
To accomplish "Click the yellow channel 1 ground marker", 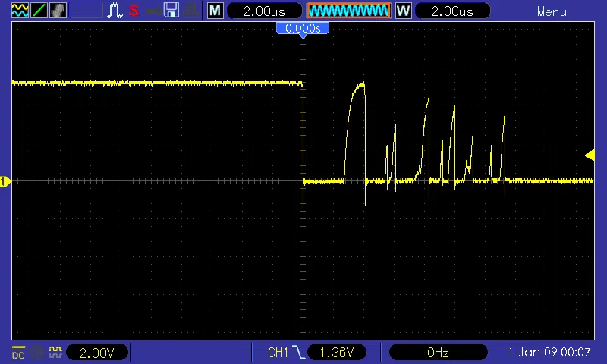I will tap(5, 181).
